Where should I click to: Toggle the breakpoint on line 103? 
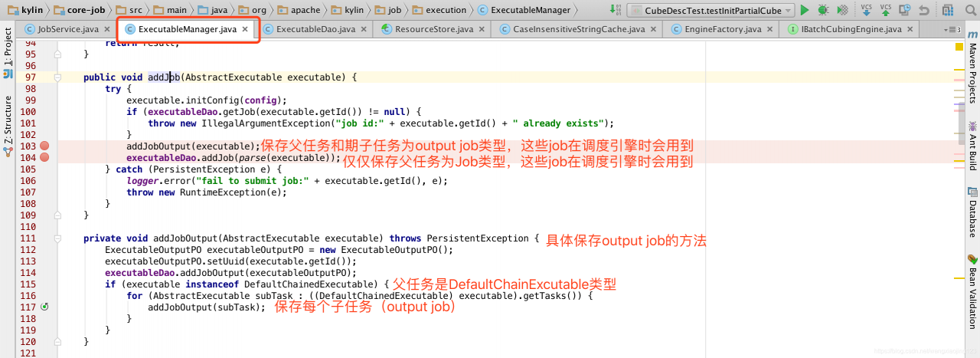coord(44,146)
